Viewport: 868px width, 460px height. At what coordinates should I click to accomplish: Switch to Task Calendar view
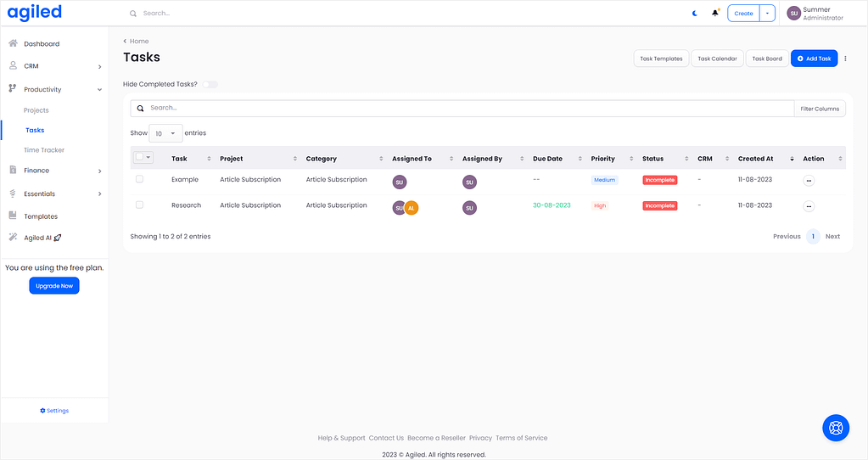[x=717, y=59]
